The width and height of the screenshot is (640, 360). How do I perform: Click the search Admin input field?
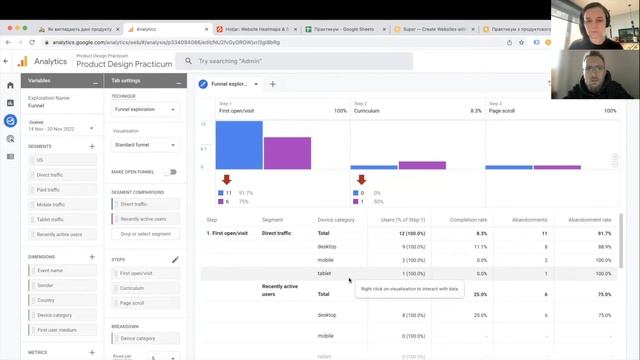[x=294, y=61]
